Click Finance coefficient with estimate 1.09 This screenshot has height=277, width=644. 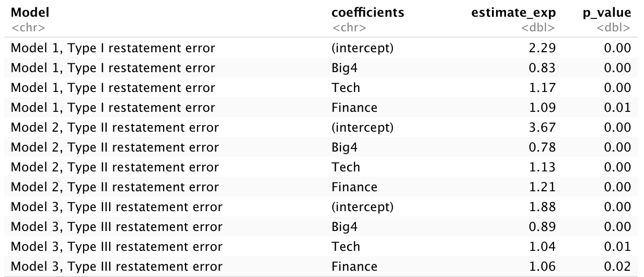354,108
